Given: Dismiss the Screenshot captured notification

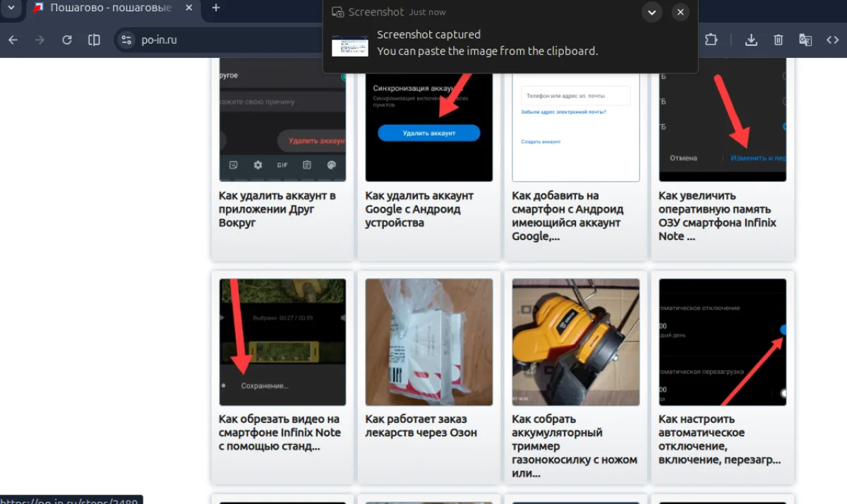Looking at the screenshot, I should [680, 12].
